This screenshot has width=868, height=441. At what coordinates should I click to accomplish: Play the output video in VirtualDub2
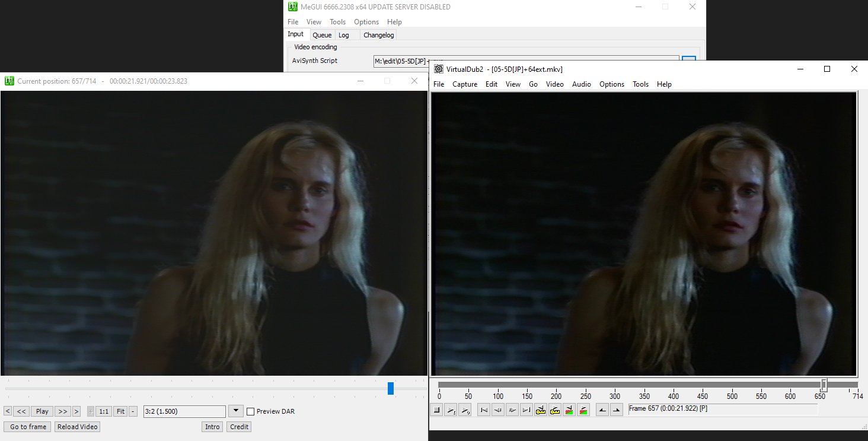pyautogui.click(x=465, y=410)
